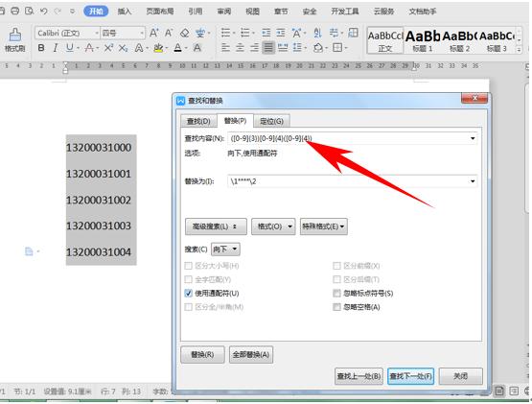Switch to 定位(G) tab
Image resolution: width=532 pixels, height=404 pixels.
(x=271, y=121)
